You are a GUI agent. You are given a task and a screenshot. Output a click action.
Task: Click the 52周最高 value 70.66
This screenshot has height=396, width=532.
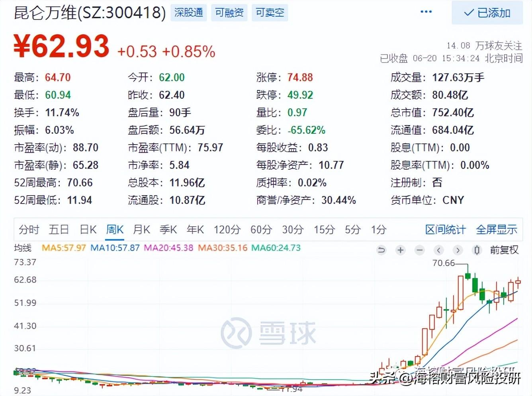click(x=80, y=182)
